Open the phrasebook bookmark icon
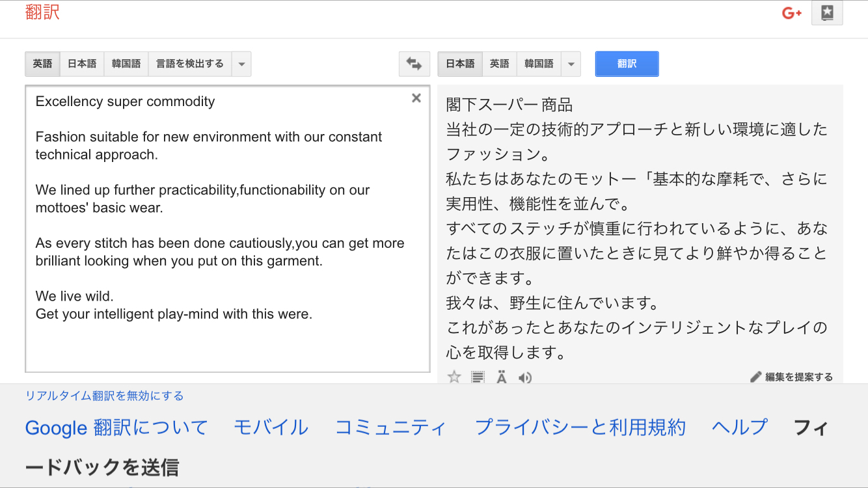868x488 pixels. [x=827, y=13]
